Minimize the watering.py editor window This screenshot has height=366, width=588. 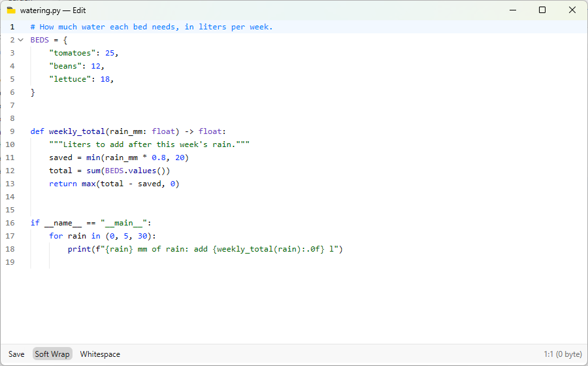(513, 10)
